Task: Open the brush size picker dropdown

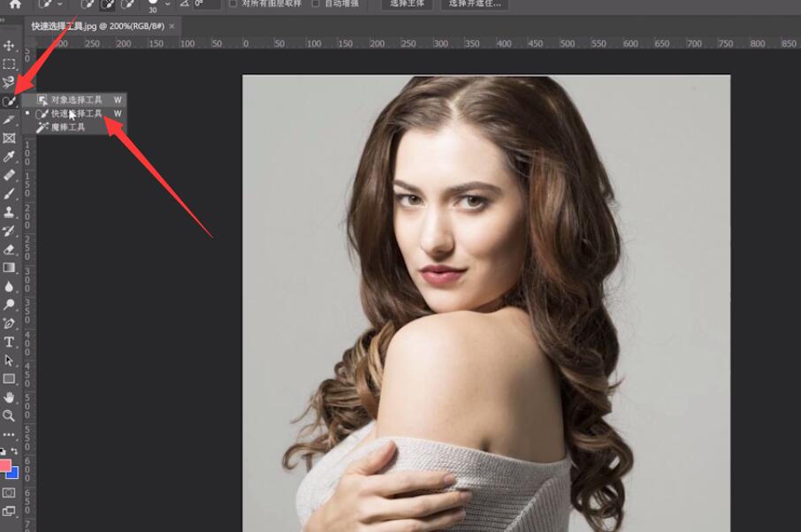Action: click(168, 4)
